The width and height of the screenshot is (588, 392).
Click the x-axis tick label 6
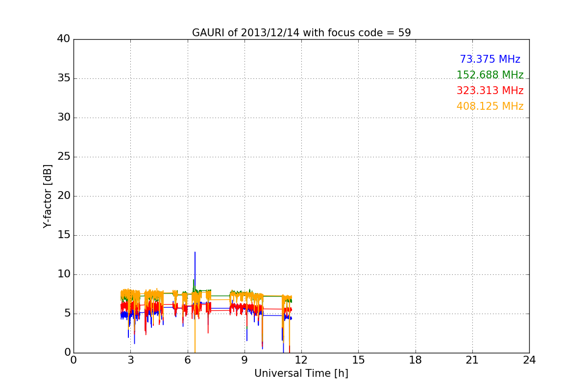[x=188, y=360]
